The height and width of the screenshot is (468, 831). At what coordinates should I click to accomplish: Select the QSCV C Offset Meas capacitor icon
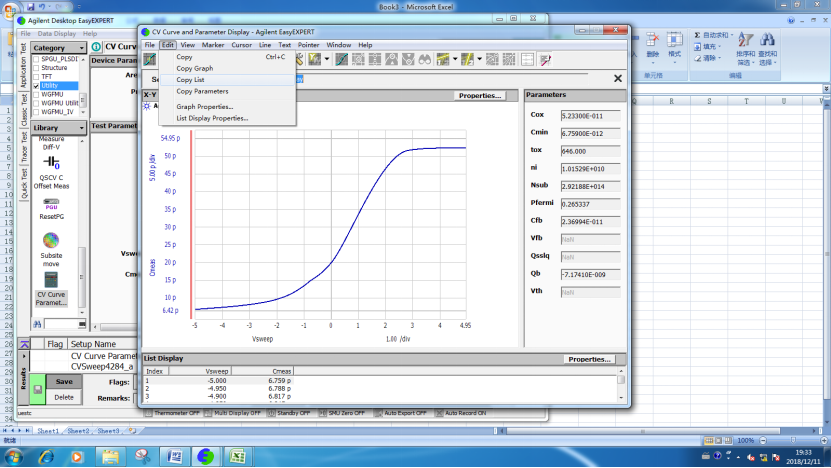click(x=51, y=162)
